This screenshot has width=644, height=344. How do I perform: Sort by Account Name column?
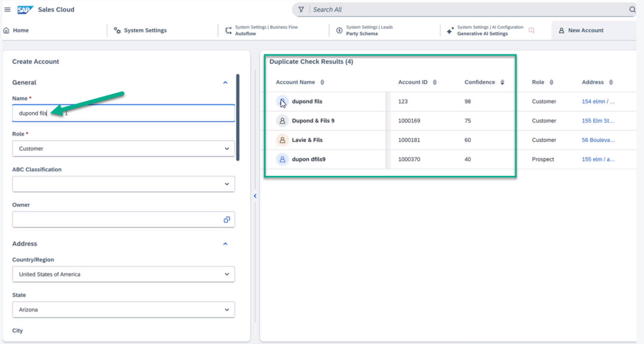(x=322, y=83)
